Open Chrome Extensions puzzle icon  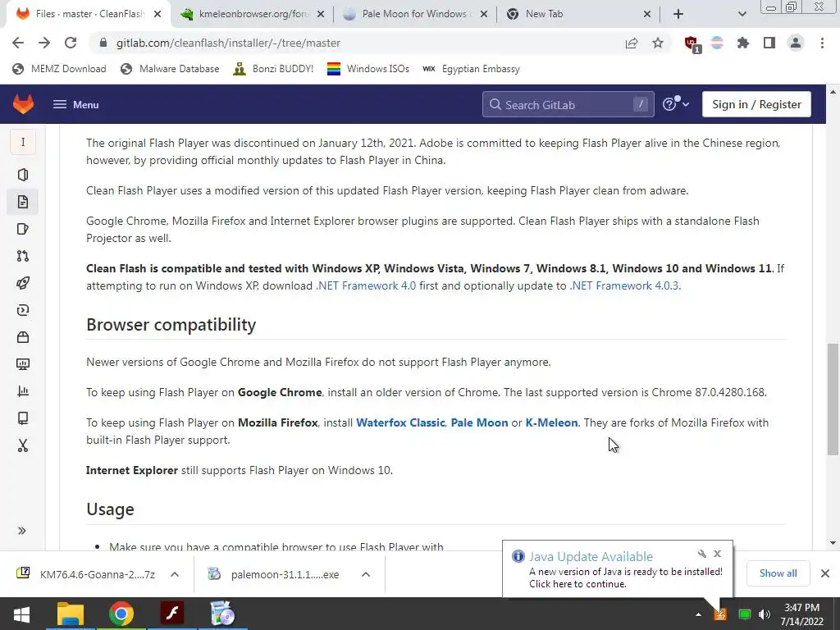[743, 43]
